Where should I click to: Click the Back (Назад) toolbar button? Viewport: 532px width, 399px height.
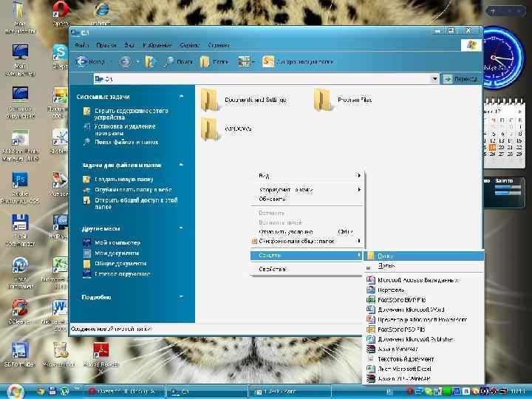(90, 62)
